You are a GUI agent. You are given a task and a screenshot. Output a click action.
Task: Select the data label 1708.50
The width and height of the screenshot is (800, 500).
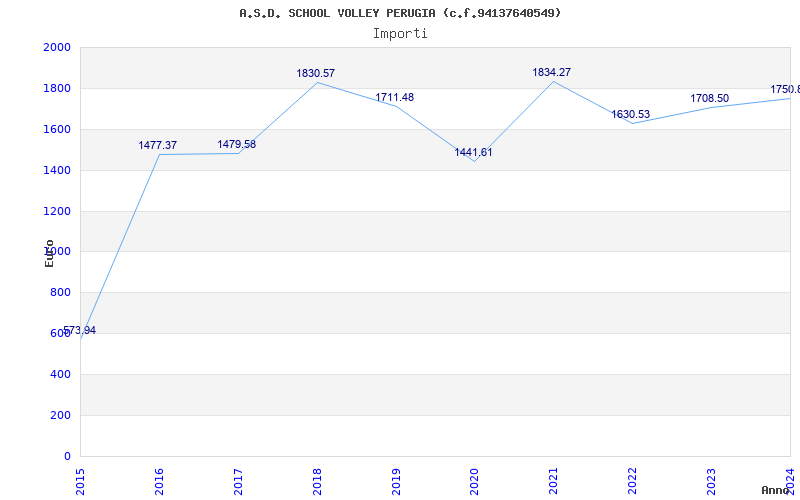tap(710, 98)
